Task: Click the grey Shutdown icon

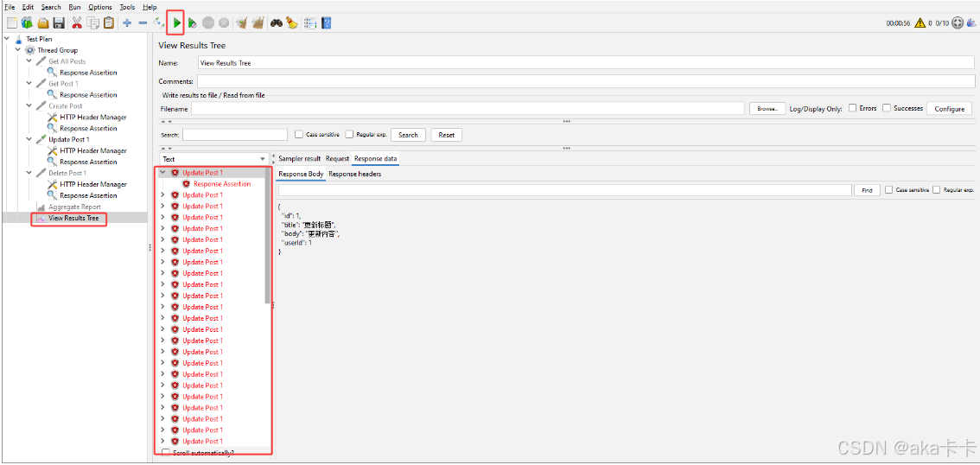Action: 224,23
